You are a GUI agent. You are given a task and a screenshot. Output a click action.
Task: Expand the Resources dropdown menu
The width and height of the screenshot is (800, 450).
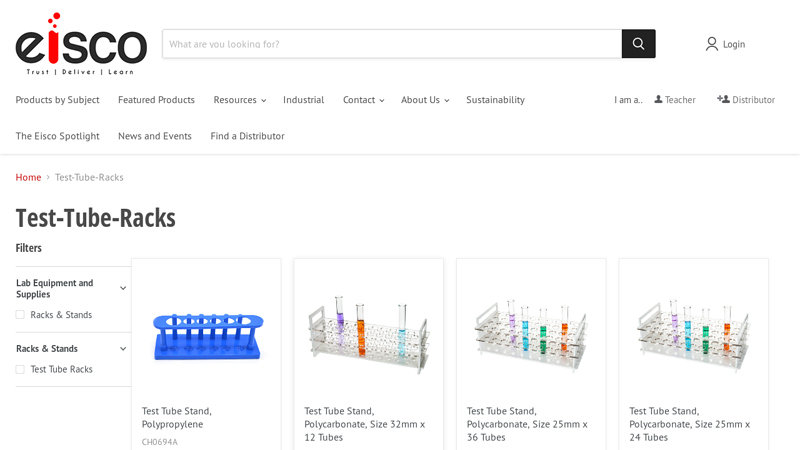click(239, 100)
